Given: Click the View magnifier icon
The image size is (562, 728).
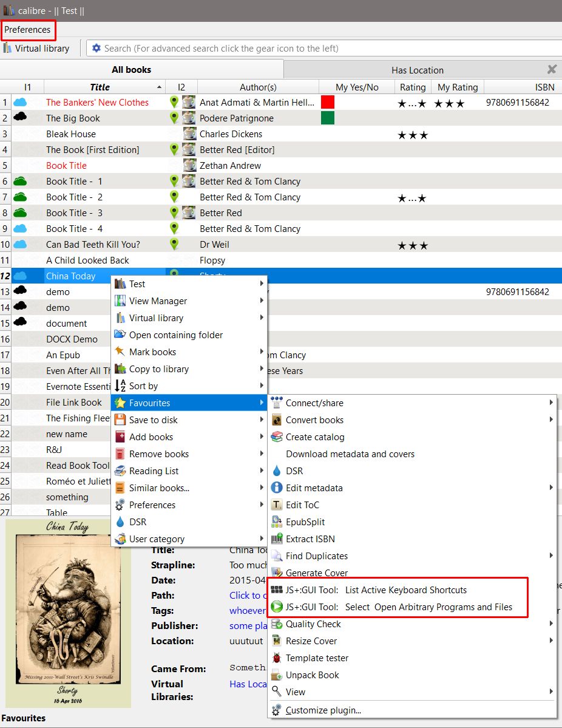Looking at the screenshot, I should (x=277, y=692).
